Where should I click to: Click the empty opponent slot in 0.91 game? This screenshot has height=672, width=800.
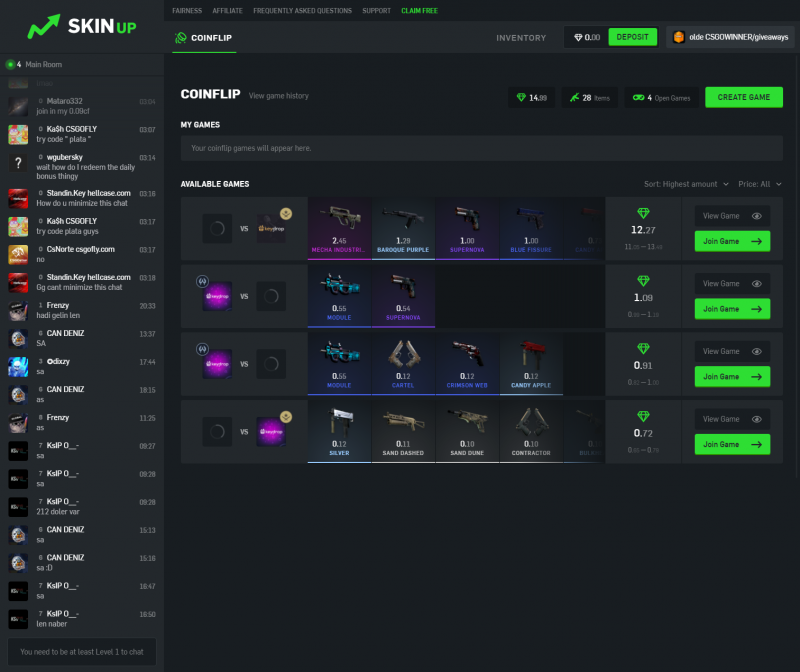(x=271, y=364)
